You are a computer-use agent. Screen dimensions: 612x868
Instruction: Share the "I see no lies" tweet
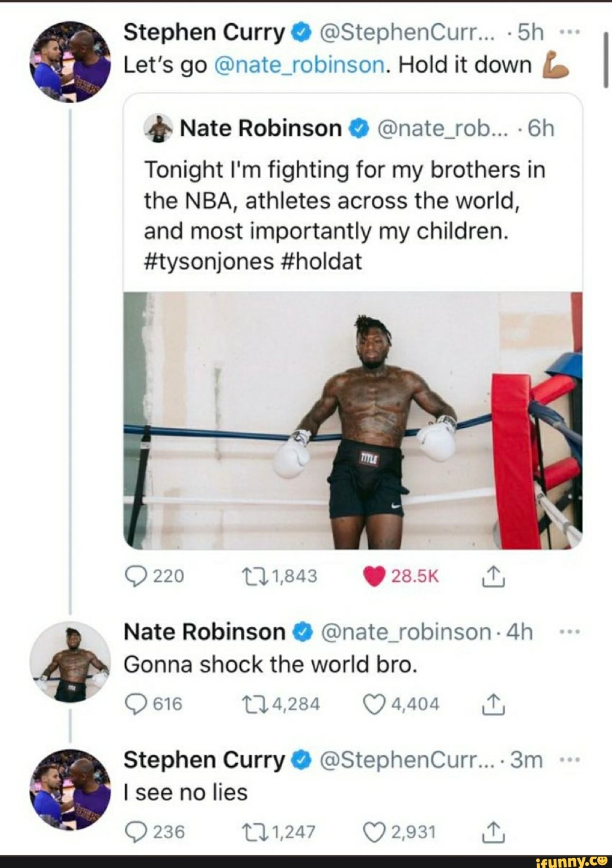click(493, 832)
